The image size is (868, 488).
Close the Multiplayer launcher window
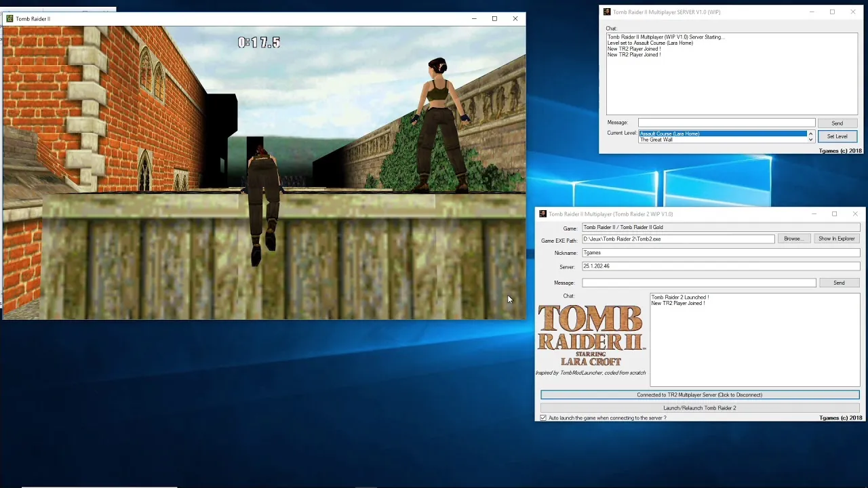click(855, 214)
